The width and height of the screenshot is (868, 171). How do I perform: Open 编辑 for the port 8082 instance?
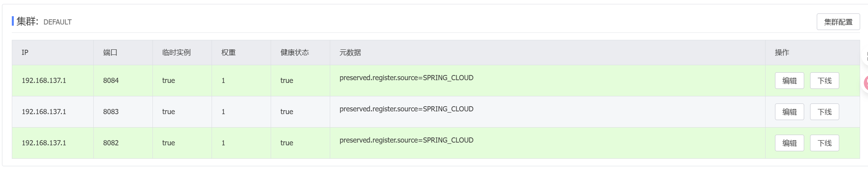(x=789, y=143)
